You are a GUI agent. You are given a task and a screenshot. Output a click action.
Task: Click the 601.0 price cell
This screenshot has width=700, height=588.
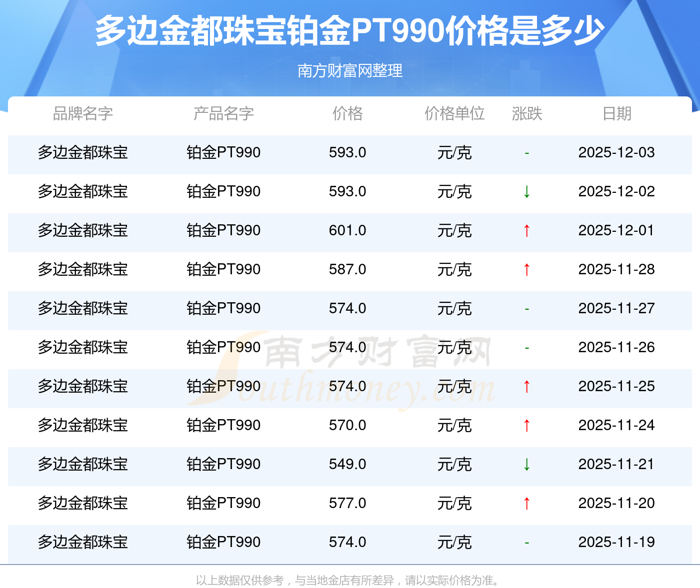pyautogui.click(x=347, y=230)
